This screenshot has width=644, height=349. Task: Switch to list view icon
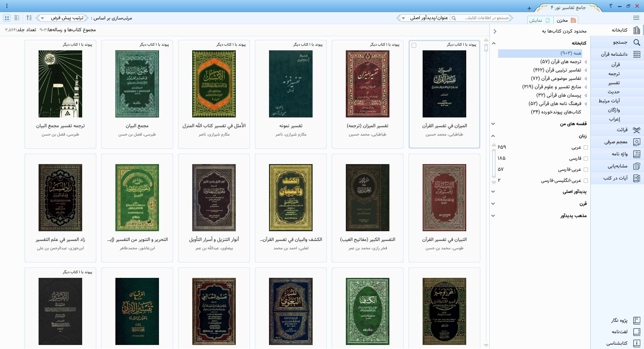pos(17,18)
